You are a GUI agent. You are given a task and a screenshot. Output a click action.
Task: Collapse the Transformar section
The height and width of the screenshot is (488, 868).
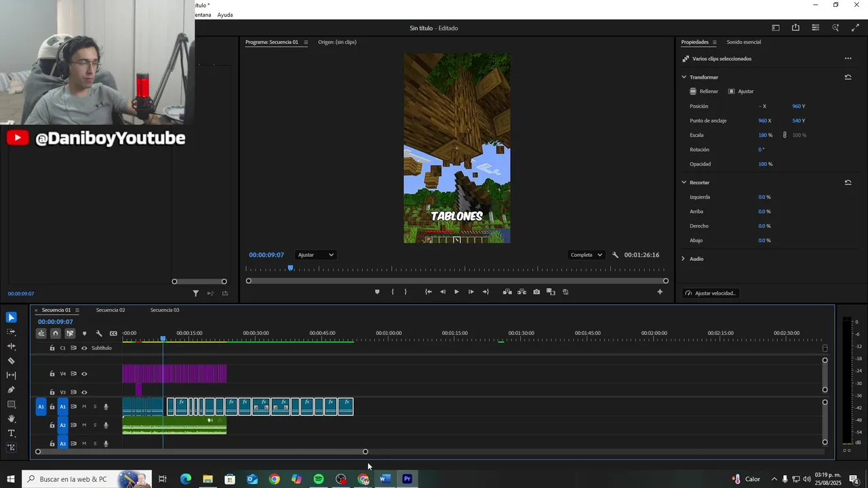click(684, 77)
